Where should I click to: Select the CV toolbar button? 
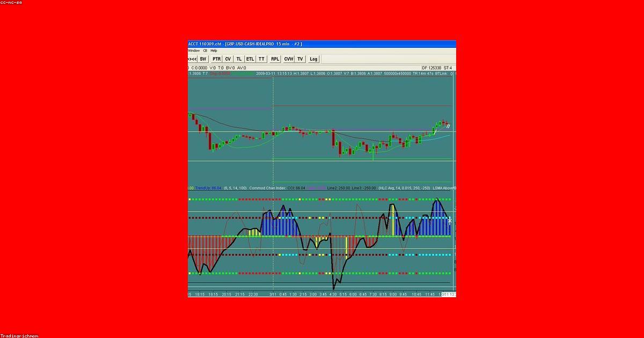tap(228, 59)
